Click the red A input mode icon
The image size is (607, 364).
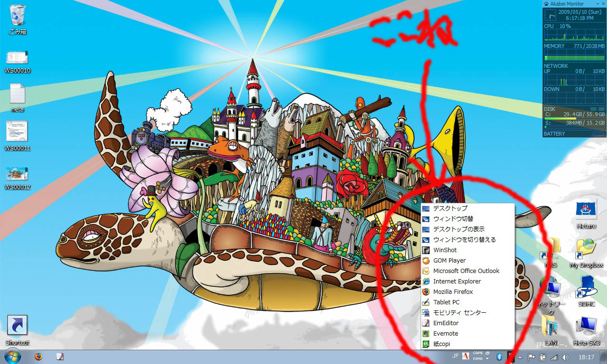pyautogui.click(x=466, y=356)
